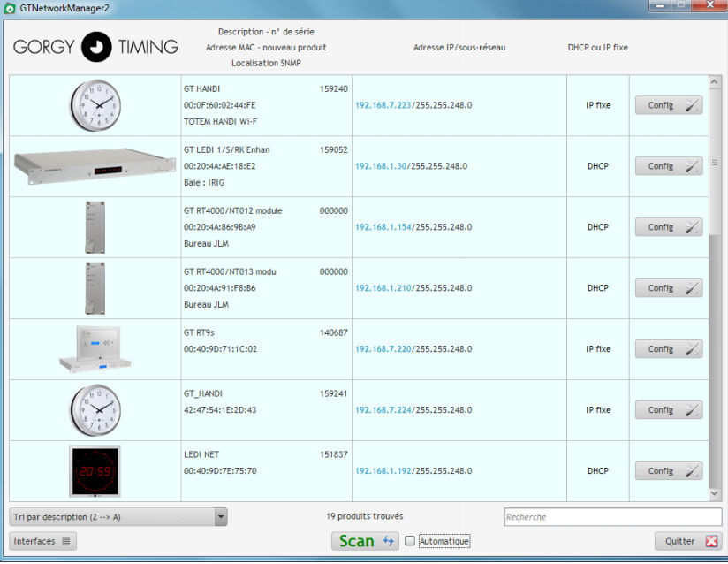Click the list icon on the Interfaces button
This screenshot has width=728, height=564.
[x=66, y=541]
